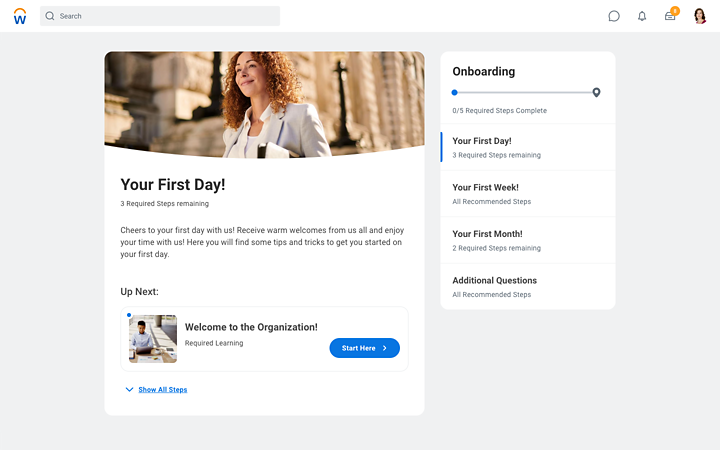Click the blue unread dot on Welcome card
The height and width of the screenshot is (450, 720).
click(129, 315)
